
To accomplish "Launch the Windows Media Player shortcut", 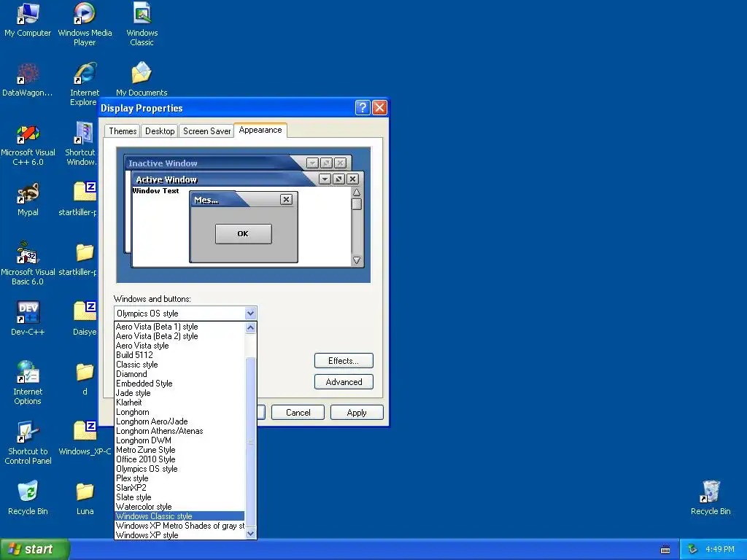I will [x=85, y=24].
